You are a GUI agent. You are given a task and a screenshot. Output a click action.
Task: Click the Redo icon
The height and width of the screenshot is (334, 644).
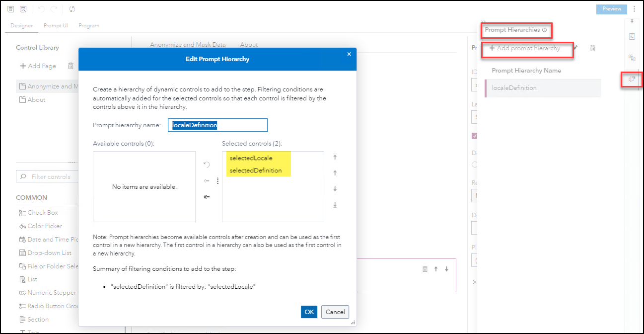tap(54, 9)
